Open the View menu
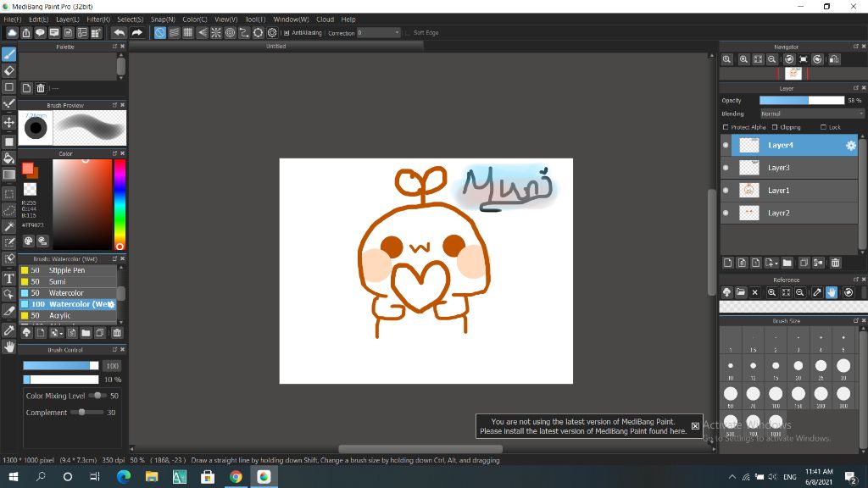This screenshot has width=868, height=488. (225, 19)
